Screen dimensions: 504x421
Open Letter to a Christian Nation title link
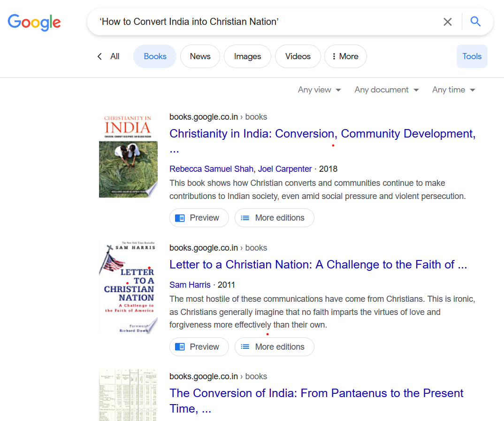318,265
